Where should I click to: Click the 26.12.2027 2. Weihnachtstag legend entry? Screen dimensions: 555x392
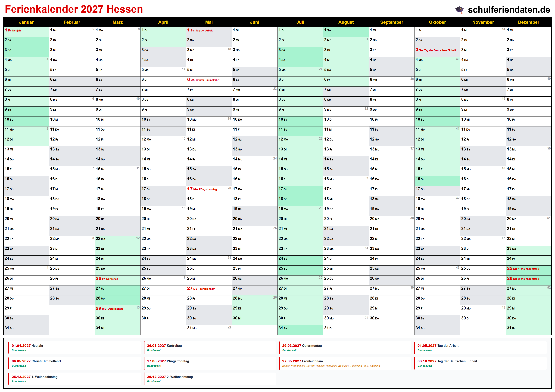170,377
